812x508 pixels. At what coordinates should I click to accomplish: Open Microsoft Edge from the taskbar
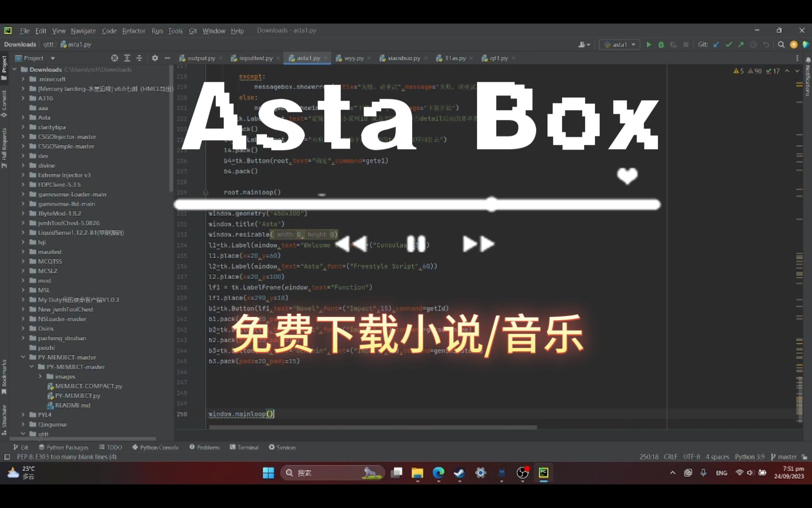pyautogui.click(x=438, y=473)
